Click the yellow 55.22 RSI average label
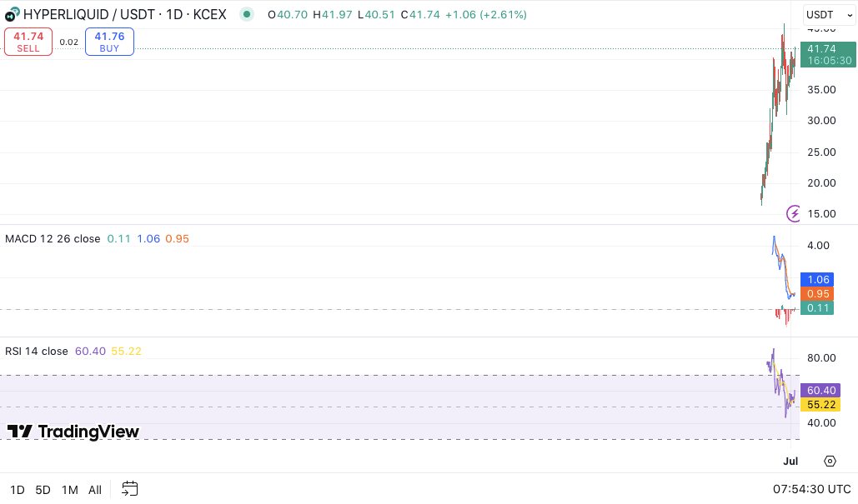Screen dimensions: 858x504 820,405
